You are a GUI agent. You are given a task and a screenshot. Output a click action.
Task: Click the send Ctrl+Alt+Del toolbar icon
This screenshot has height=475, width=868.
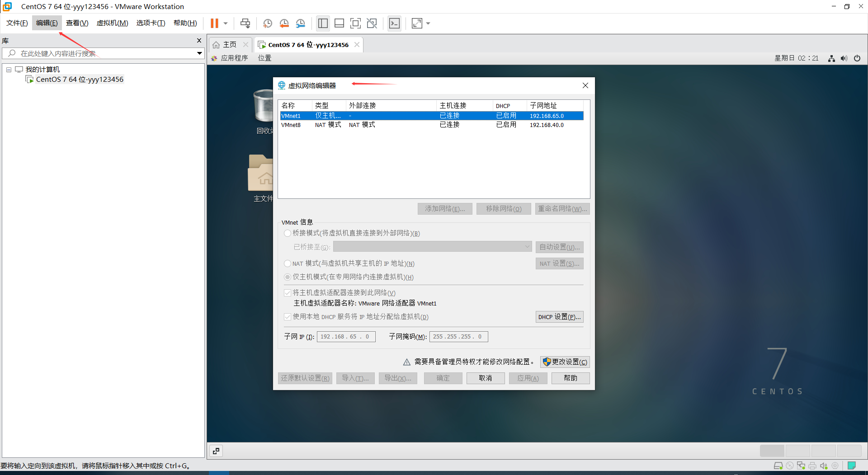click(x=245, y=23)
